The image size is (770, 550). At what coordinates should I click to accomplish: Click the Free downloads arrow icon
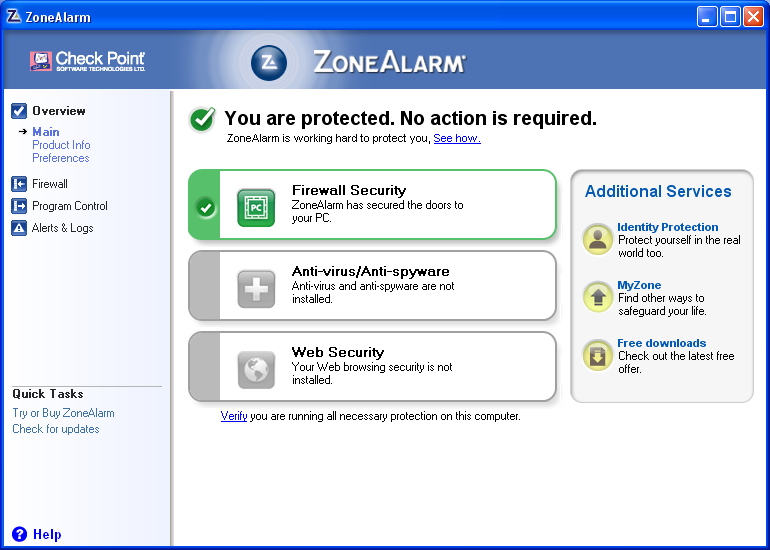coord(598,356)
